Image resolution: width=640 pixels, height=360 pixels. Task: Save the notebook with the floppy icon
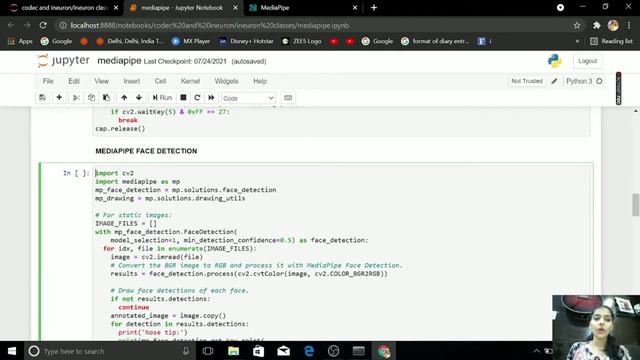point(42,98)
